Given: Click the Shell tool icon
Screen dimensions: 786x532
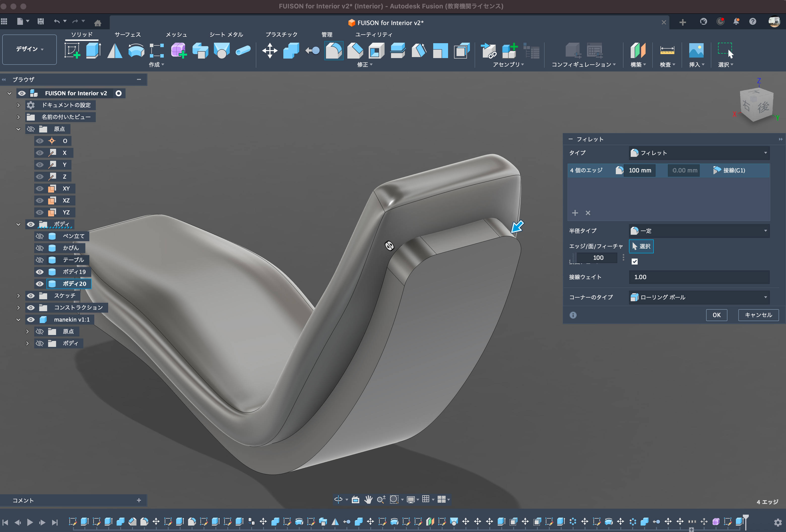Looking at the screenshot, I should pyautogui.click(x=376, y=51).
